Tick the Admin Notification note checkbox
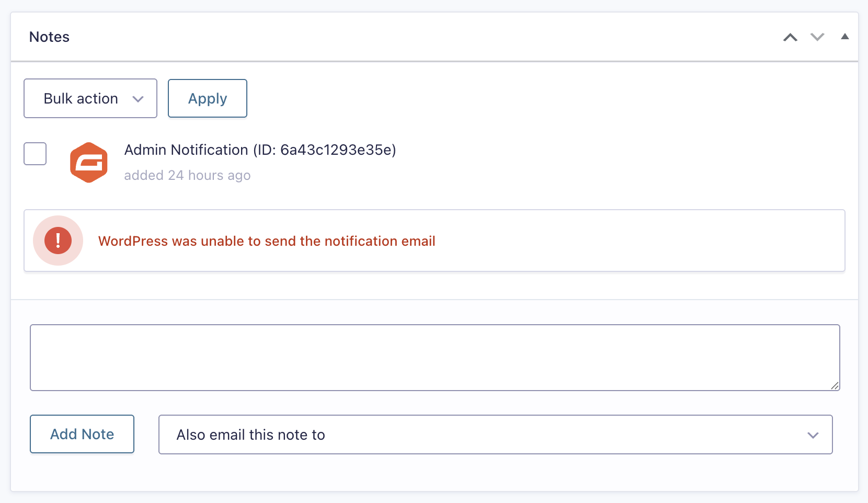The image size is (868, 503). tap(35, 154)
